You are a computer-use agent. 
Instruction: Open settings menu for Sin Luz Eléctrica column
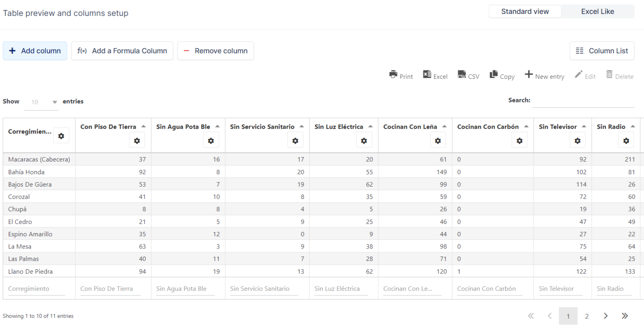click(x=364, y=140)
